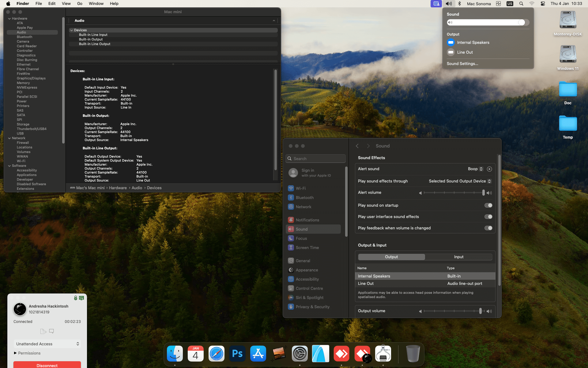This screenshot has width=588, height=368.
Task: Click the Disconnect button
Action: click(x=47, y=365)
